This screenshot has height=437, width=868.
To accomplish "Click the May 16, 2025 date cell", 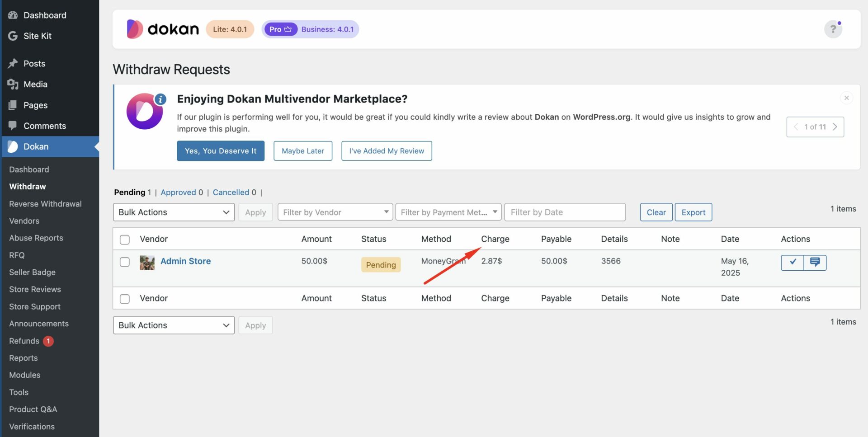I will click(x=735, y=267).
